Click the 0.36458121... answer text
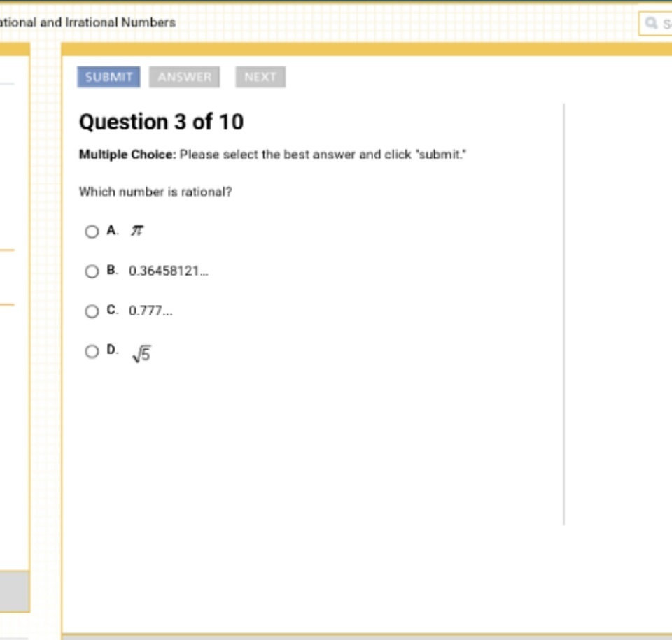This screenshot has height=640, width=672. pos(169,271)
